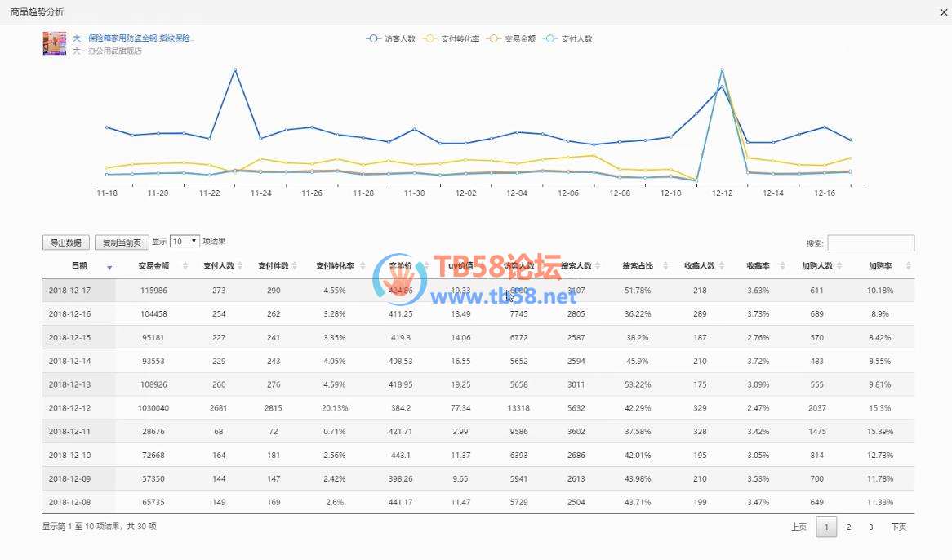
Task: Sort table by 收藏人数 column
Action: pyautogui.click(x=700, y=266)
